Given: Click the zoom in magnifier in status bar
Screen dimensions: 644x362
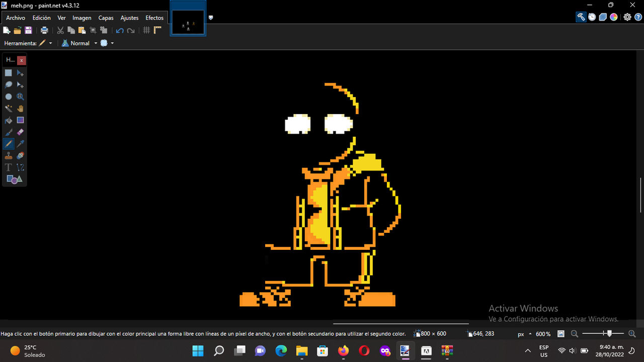Looking at the screenshot, I should point(632,334).
